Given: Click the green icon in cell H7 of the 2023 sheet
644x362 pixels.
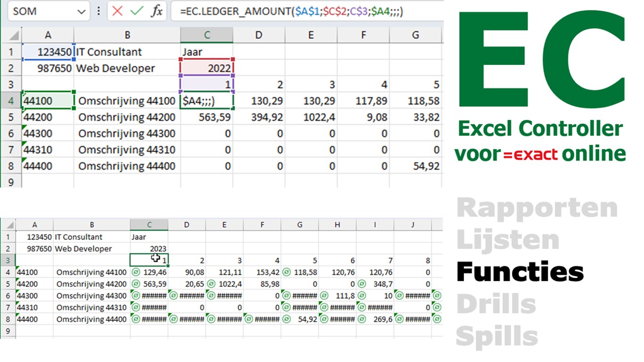Looking at the screenshot, I should pyautogui.click(x=324, y=307).
